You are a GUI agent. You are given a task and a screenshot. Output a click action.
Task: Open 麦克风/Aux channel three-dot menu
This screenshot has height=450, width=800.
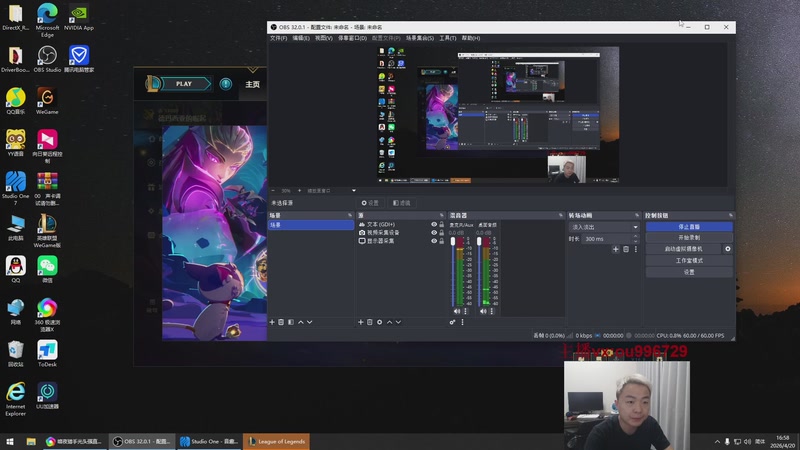465,311
